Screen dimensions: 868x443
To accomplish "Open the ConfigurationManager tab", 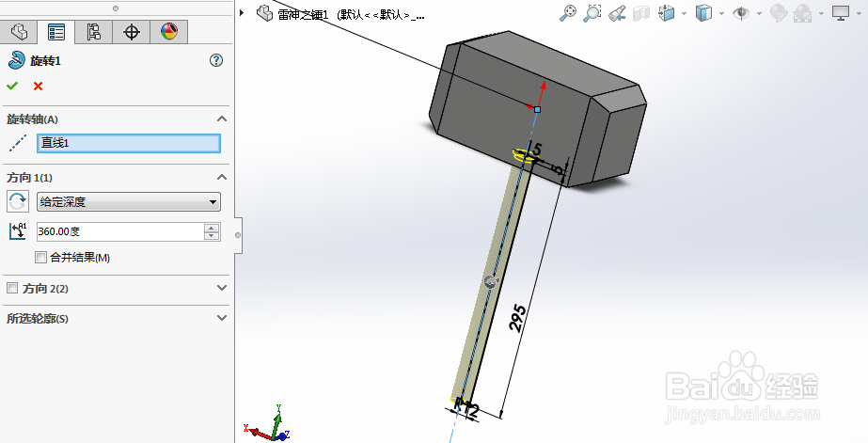I will [x=93, y=32].
